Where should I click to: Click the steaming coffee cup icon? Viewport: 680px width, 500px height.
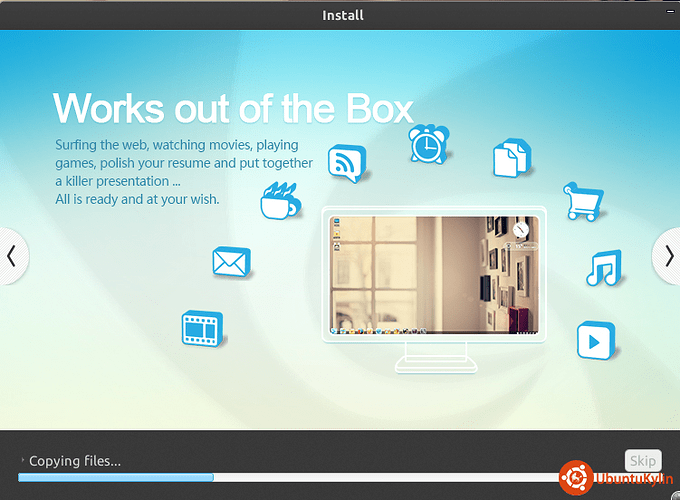click(279, 201)
